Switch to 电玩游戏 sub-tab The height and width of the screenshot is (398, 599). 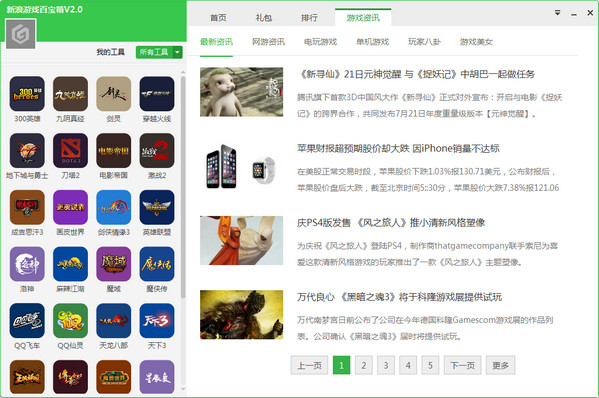[x=320, y=42]
